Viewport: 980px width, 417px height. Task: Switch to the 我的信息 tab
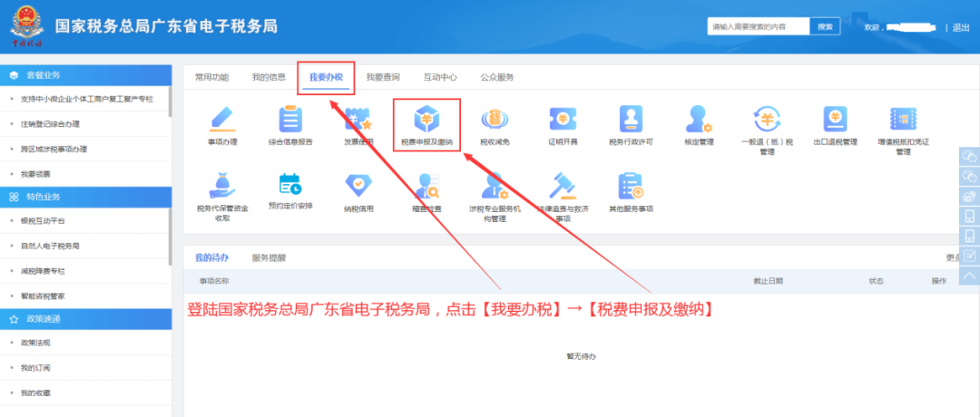coord(269,77)
